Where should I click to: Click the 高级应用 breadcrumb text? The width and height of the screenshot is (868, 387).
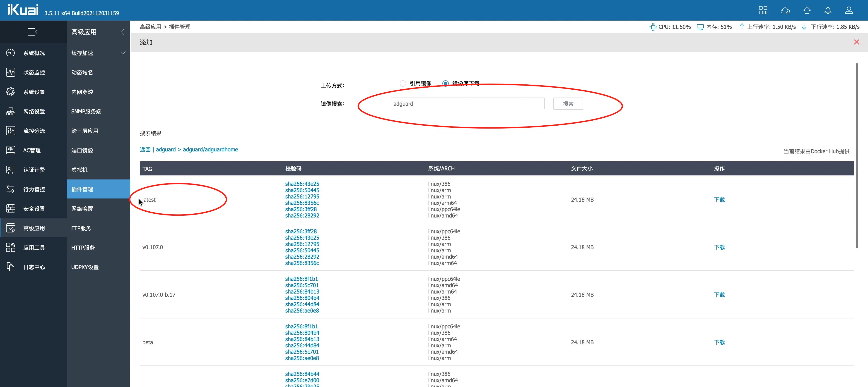point(150,27)
